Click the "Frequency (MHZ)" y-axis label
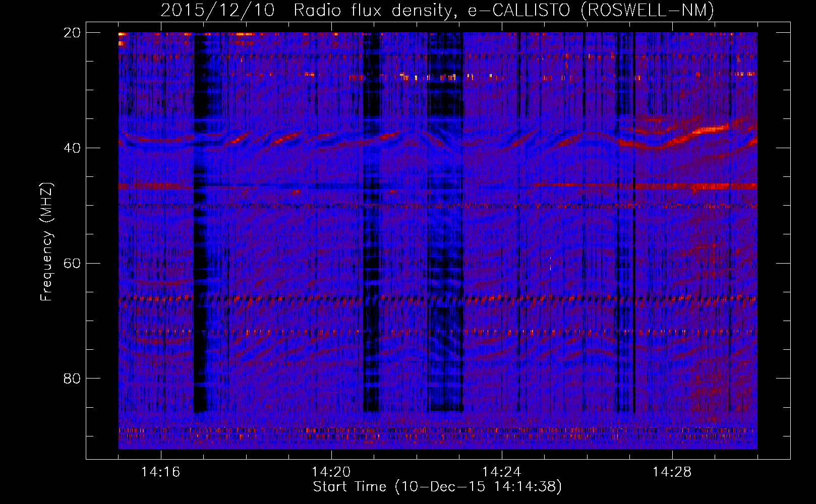The width and height of the screenshot is (816, 504). pyautogui.click(x=46, y=242)
